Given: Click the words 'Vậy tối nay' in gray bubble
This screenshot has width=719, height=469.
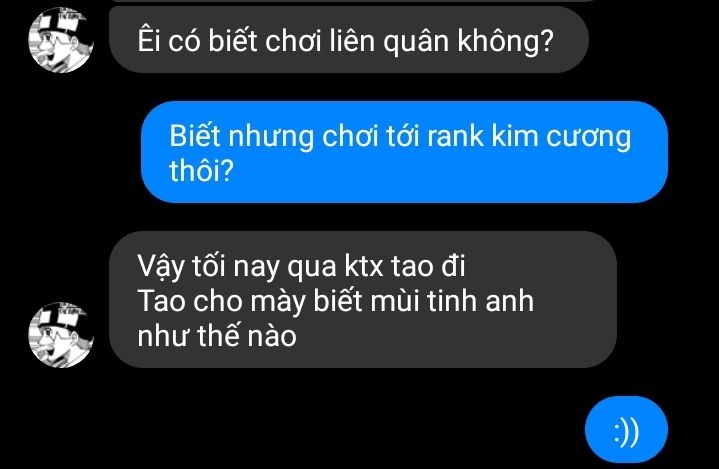Looking at the screenshot, I should (208, 266).
